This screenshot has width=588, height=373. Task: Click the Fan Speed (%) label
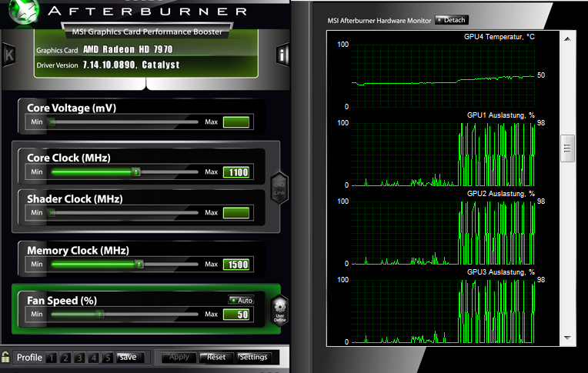62,301
